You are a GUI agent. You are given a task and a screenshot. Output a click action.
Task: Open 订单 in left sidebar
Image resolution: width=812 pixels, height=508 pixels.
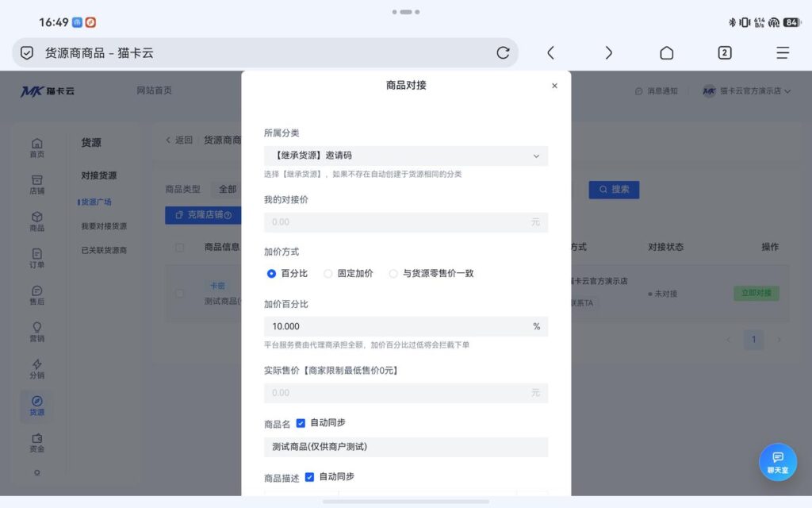coord(36,258)
